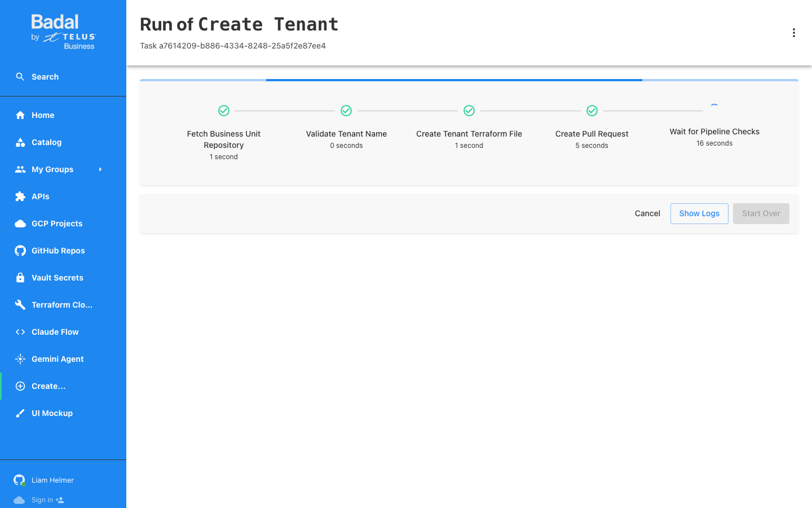Image resolution: width=812 pixels, height=508 pixels.
Task: Open the Catalog shapes icon
Action: click(x=20, y=142)
